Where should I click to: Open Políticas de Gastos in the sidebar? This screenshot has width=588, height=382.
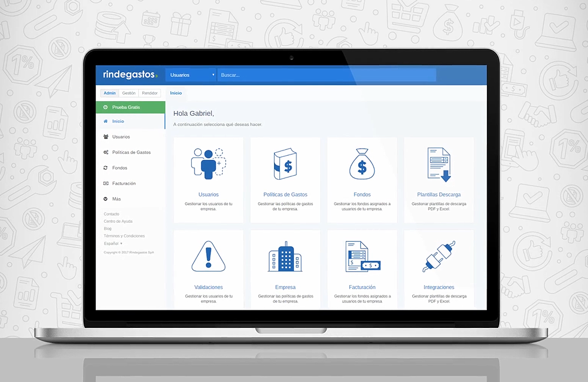[x=131, y=152]
